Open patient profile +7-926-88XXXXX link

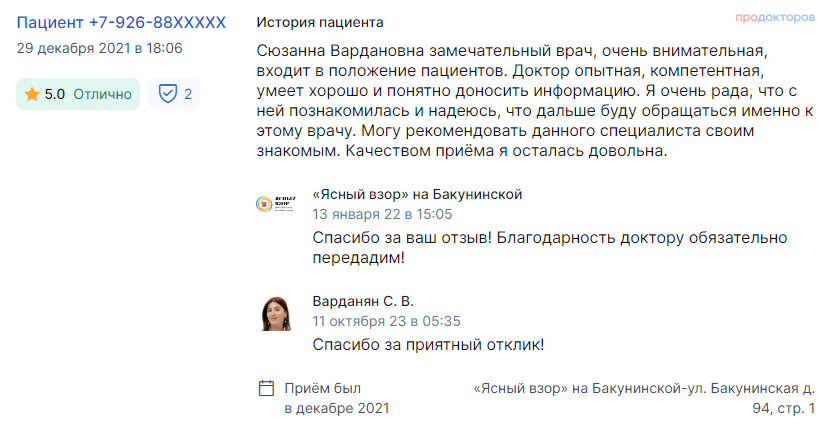(x=121, y=23)
